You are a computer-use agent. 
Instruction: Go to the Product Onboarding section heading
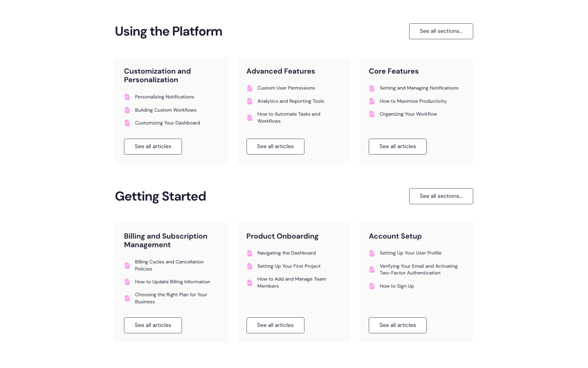coord(282,236)
